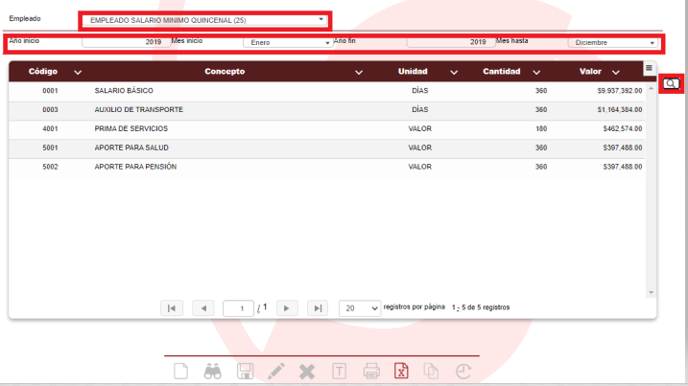Sort by the Unidad column header
Viewport: 688px width, 386px height.
click(x=412, y=71)
